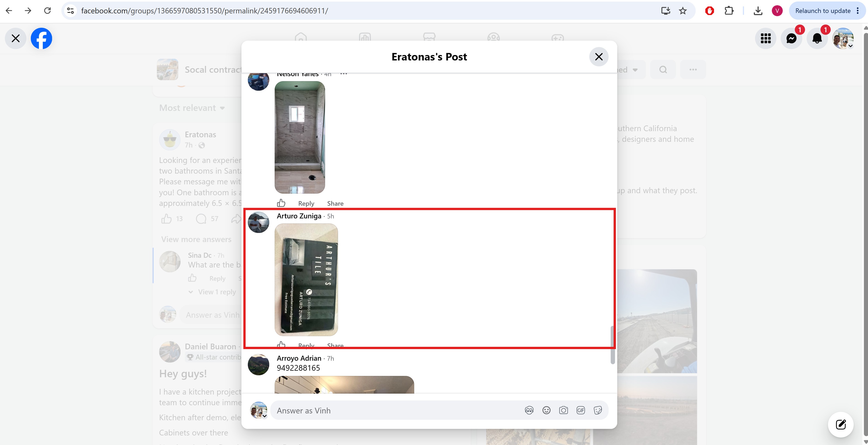The image size is (868, 445).
Task: Go back to the previous browser page
Action: (x=9, y=11)
